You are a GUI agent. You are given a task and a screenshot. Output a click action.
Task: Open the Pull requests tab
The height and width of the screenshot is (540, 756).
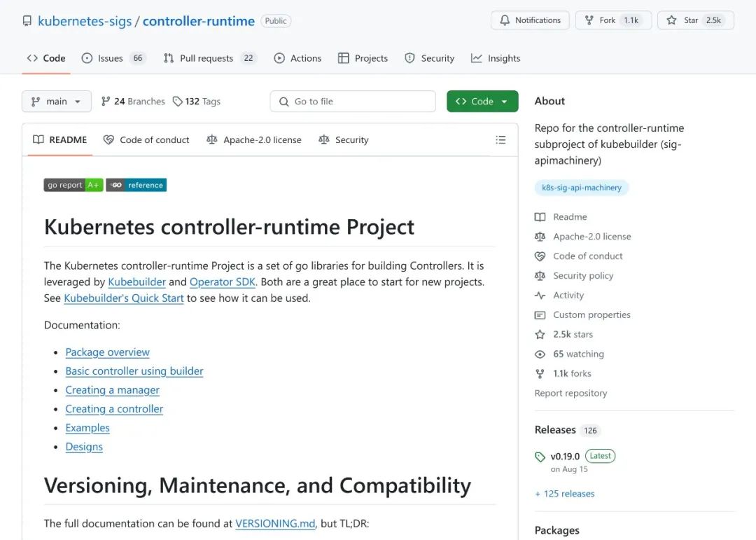pyautogui.click(x=210, y=58)
